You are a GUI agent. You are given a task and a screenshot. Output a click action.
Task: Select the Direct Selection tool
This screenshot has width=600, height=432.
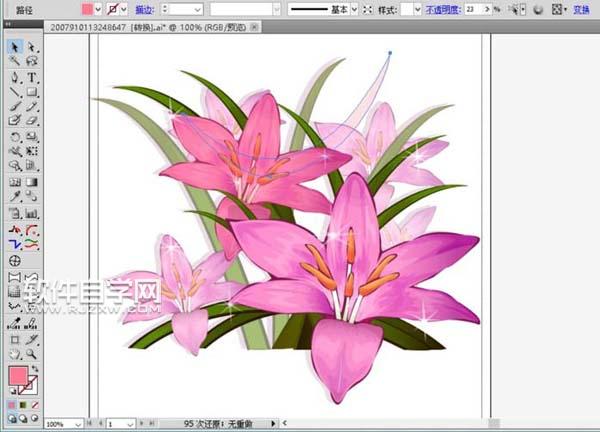[x=31, y=47]
